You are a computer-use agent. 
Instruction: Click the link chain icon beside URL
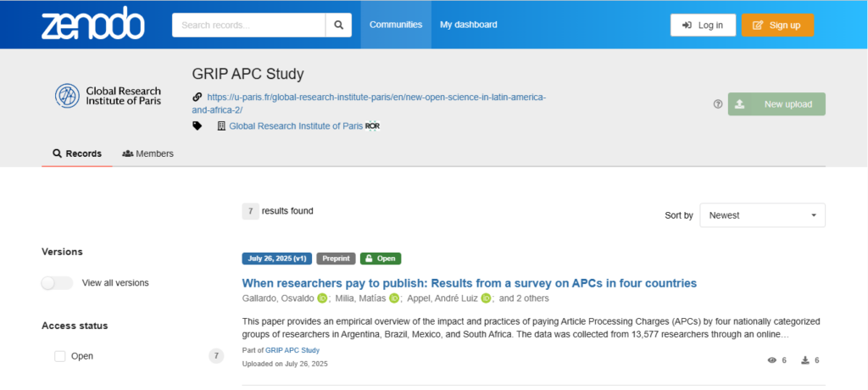tap(197, 97)
